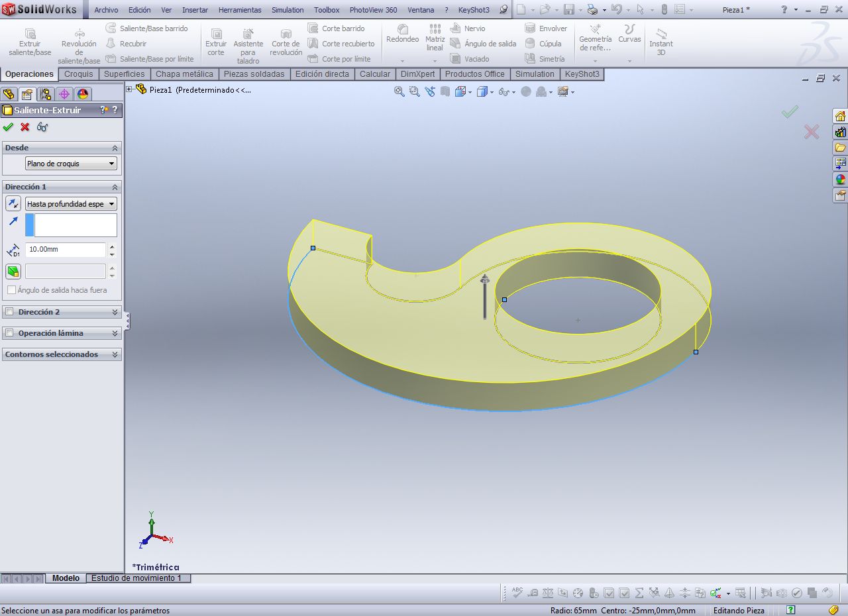
Task: Click Zoom to area icon
Action: [415, 91]
